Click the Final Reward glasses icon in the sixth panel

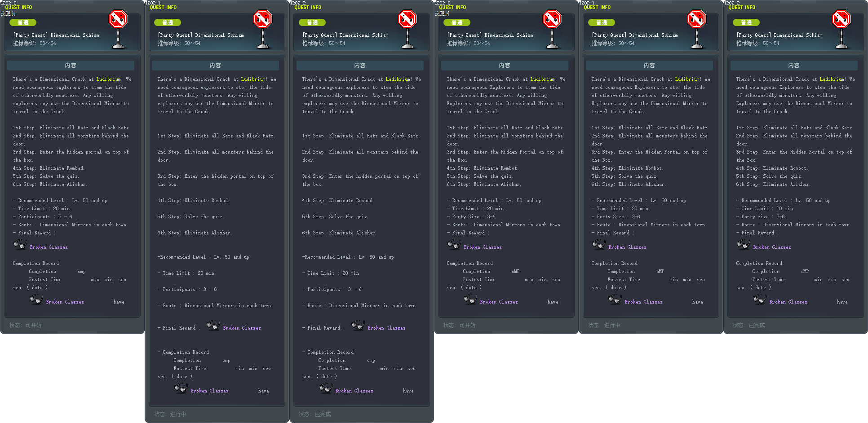coord(743,245)
